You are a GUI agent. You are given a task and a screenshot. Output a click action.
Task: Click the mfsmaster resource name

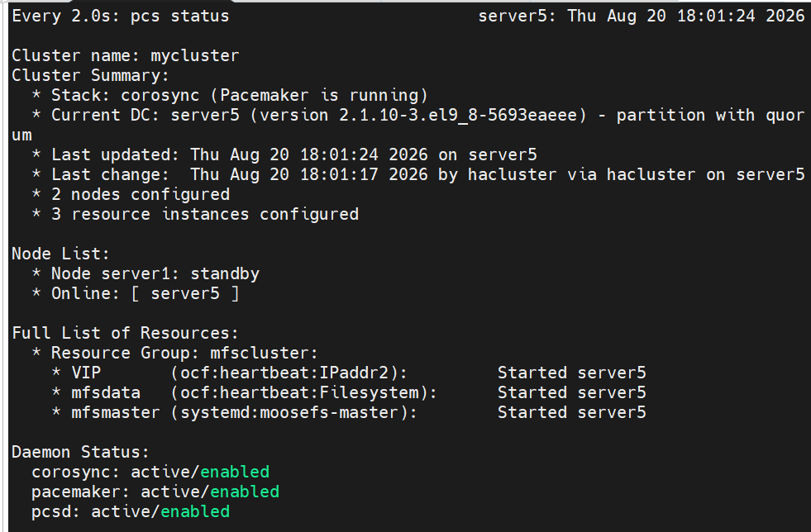coord(116,412)
